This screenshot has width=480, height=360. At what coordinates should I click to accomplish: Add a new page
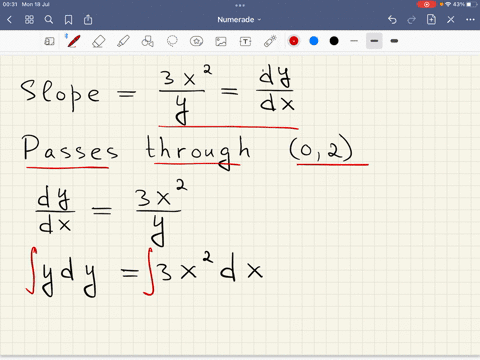tap(431, 19)
